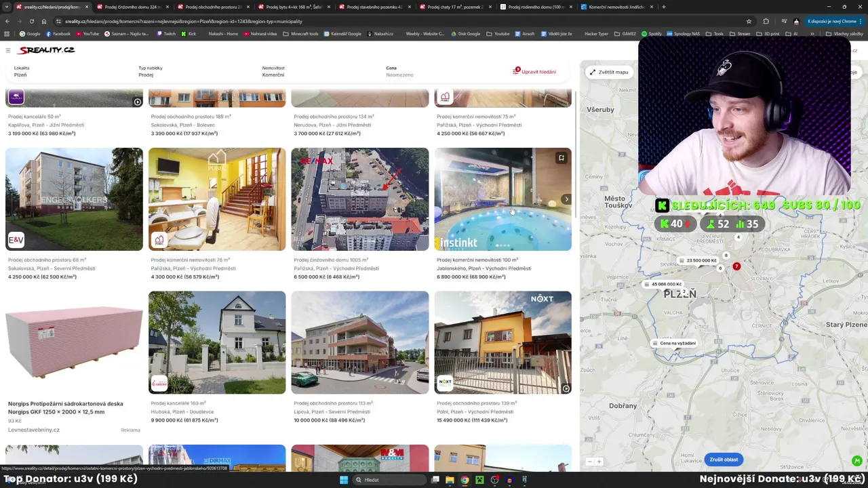Viewport: 868px width, 488px height.
Task: Bookmark this page with star icon
Action: [749, 21]
